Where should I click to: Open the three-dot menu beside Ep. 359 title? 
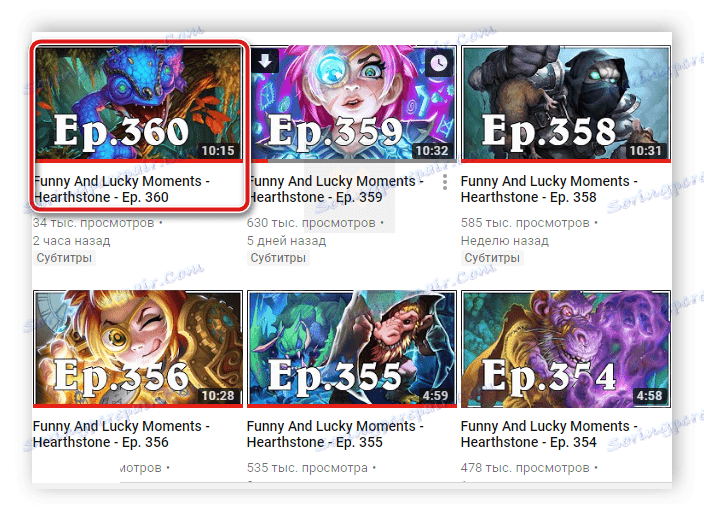(444, 182)
